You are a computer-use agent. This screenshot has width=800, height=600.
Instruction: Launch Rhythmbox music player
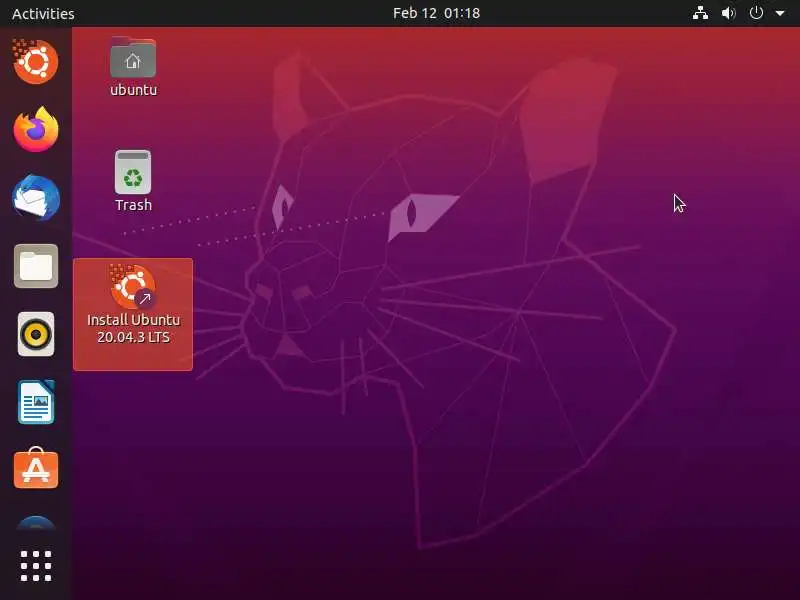(36, 334)
